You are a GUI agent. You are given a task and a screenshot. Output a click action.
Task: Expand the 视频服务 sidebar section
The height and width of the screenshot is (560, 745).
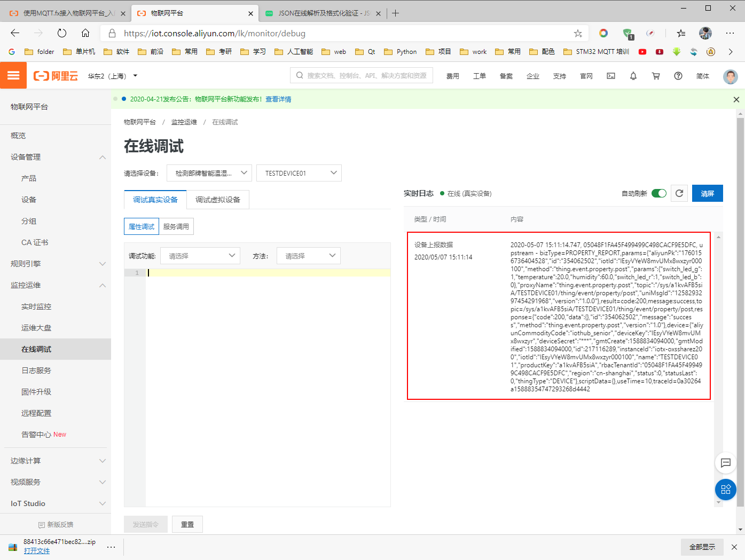[103, 482]
